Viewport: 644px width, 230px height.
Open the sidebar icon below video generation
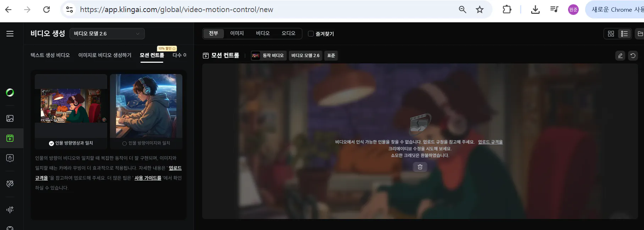[x=10, y=158]
